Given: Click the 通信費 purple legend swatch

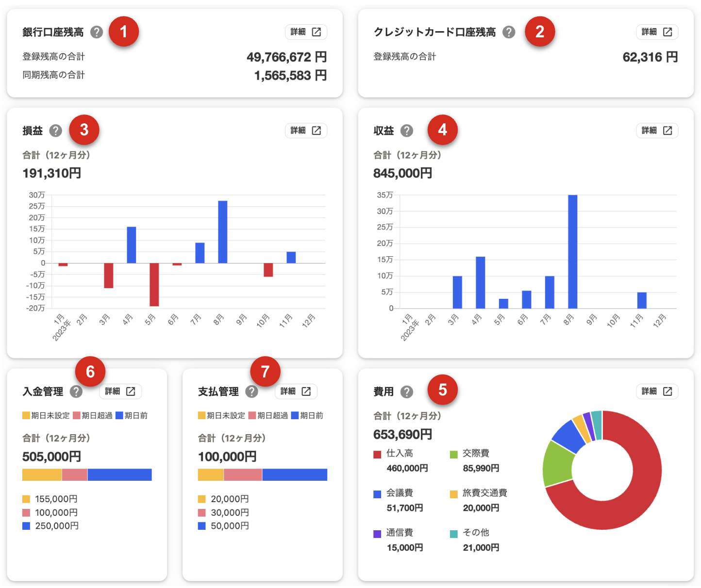Looking at the screenshot, I should point(377,534).
